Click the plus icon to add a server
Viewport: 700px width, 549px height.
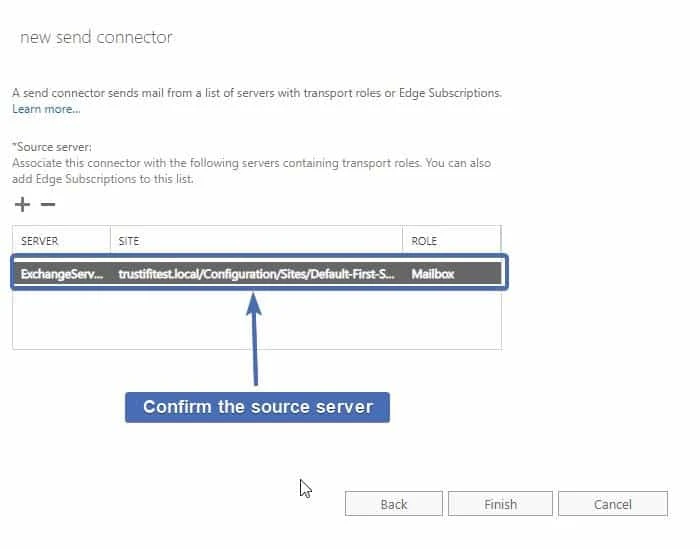(x=22, y=205)
